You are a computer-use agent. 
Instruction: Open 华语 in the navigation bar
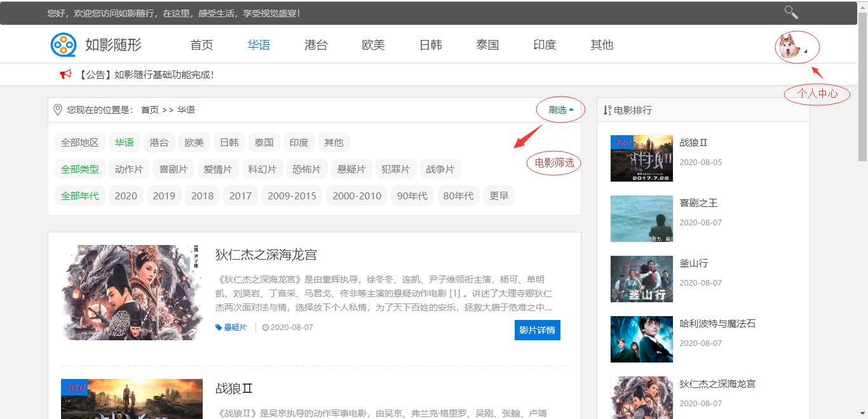(259, 44)
